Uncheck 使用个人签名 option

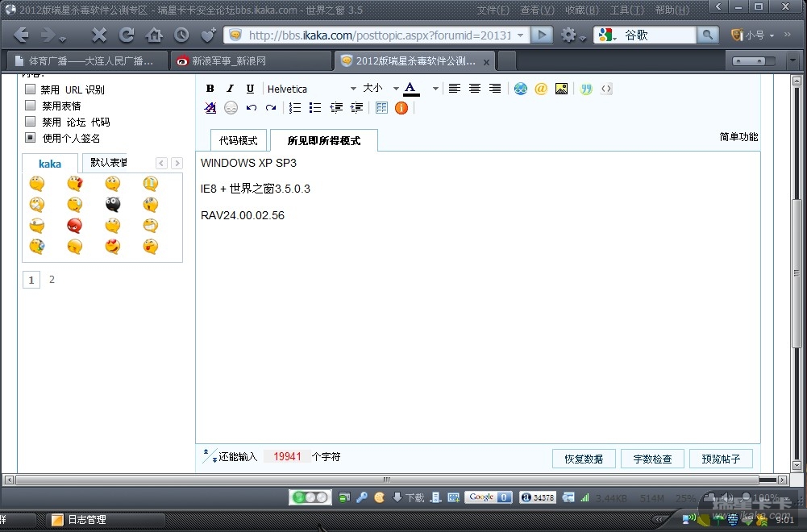(31, 137)
